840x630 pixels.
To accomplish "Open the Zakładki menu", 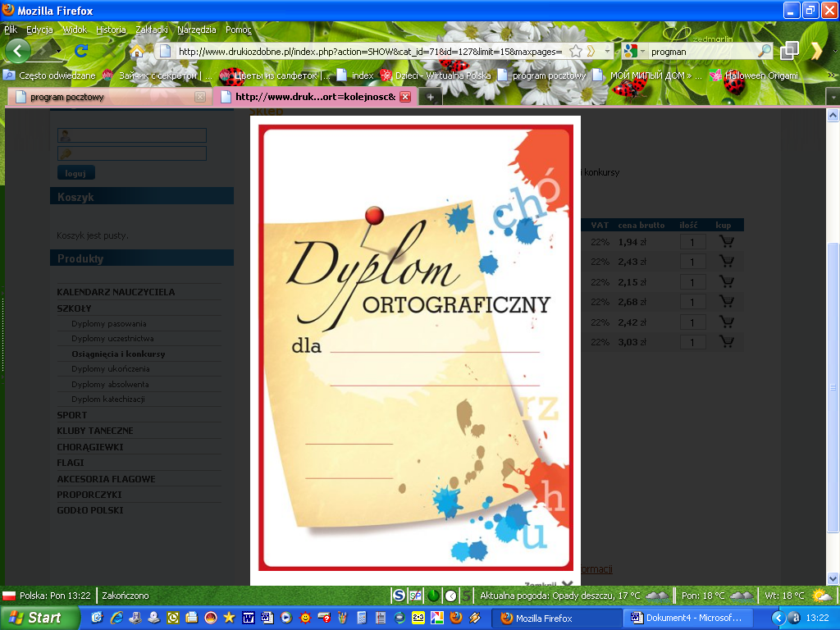I will (151, 30).
